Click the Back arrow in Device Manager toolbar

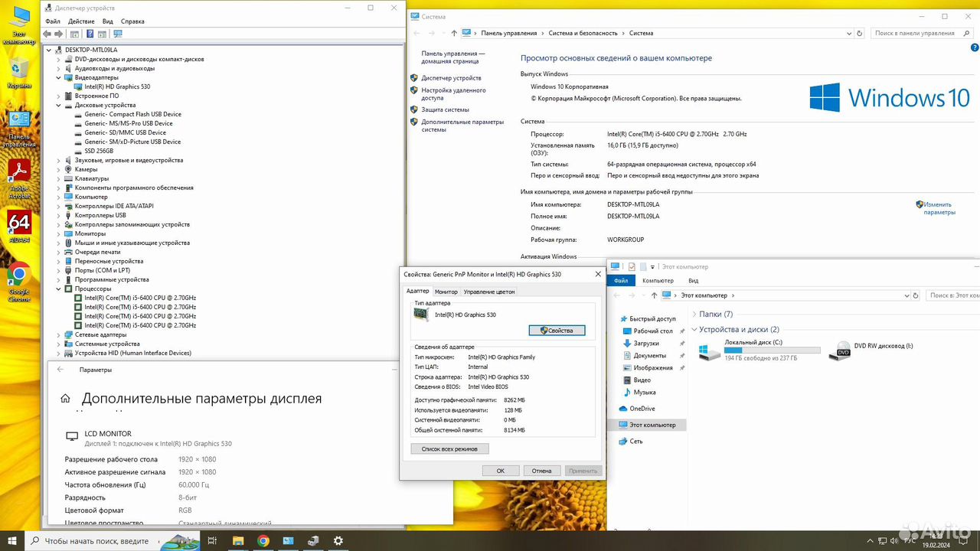47,34
